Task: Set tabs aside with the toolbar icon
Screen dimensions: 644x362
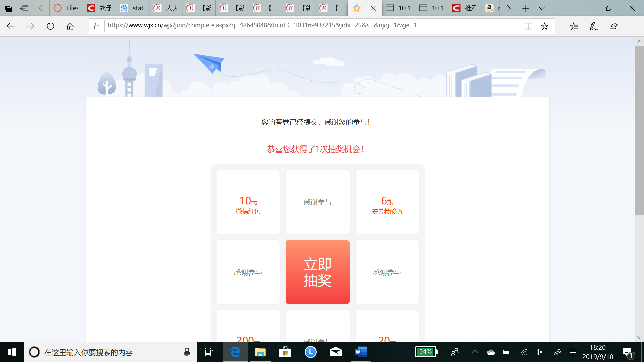Action: 24,8
